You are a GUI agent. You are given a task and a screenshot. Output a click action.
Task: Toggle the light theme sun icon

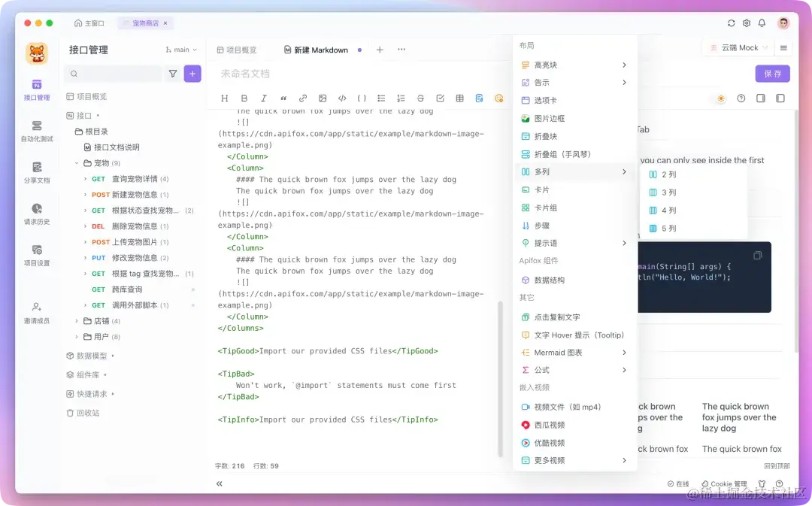coord(721,98)
